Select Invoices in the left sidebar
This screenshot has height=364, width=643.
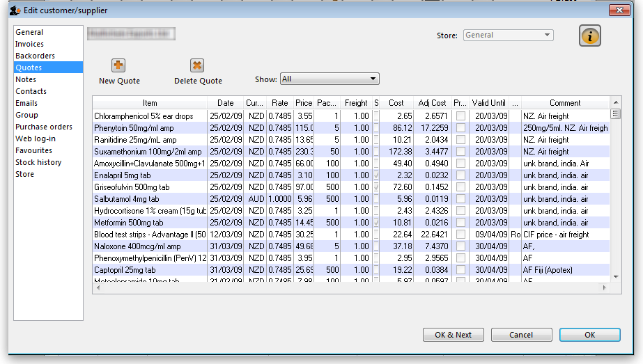pyautogui.click(x=30, y=44)
